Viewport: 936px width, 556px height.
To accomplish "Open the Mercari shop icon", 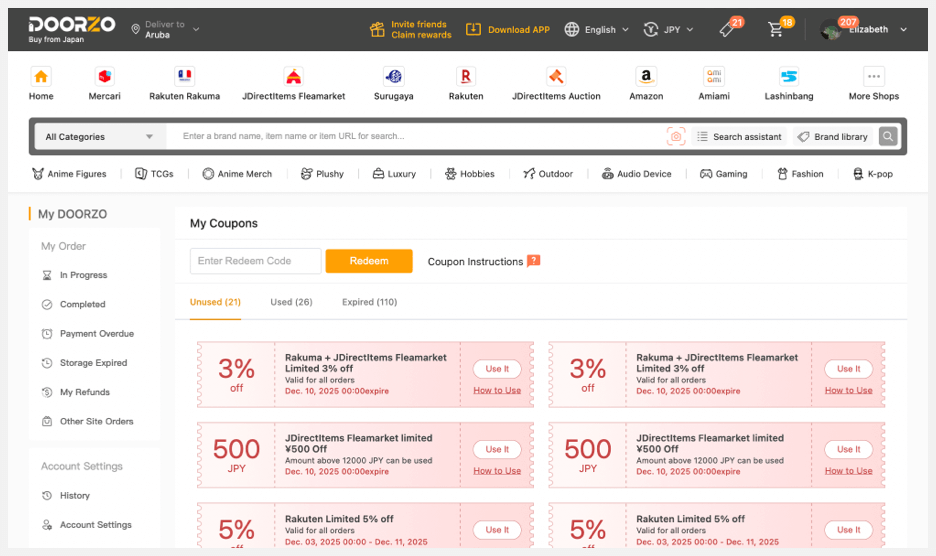I will 104,76.
